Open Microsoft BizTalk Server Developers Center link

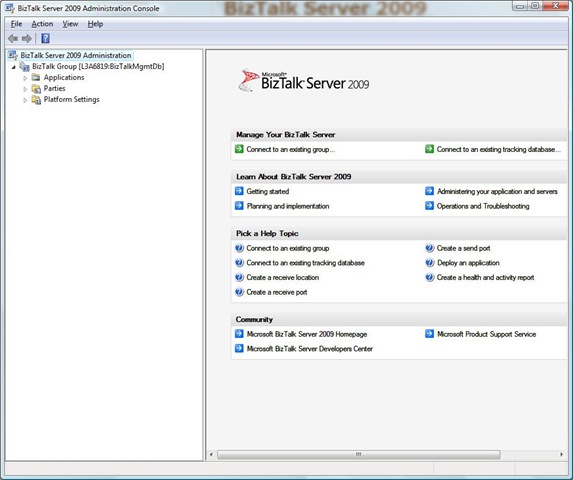[x=310, y=348]
